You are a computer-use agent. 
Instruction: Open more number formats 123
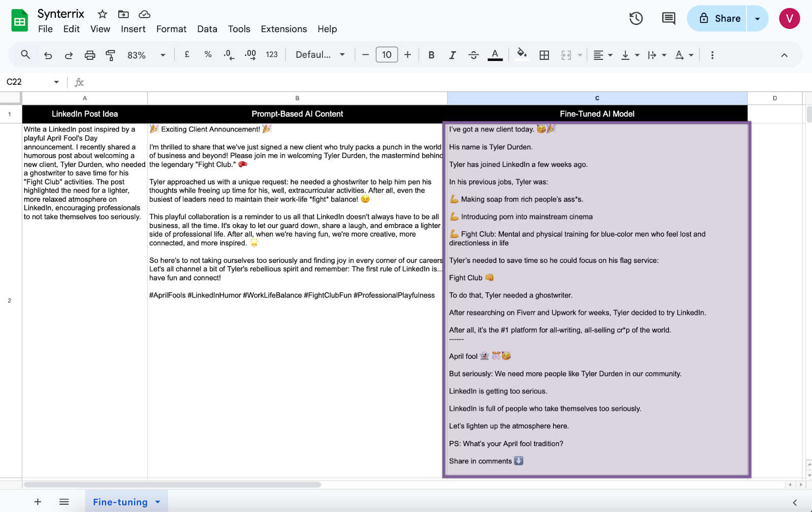pyautogui.click(x=272, y=54)
